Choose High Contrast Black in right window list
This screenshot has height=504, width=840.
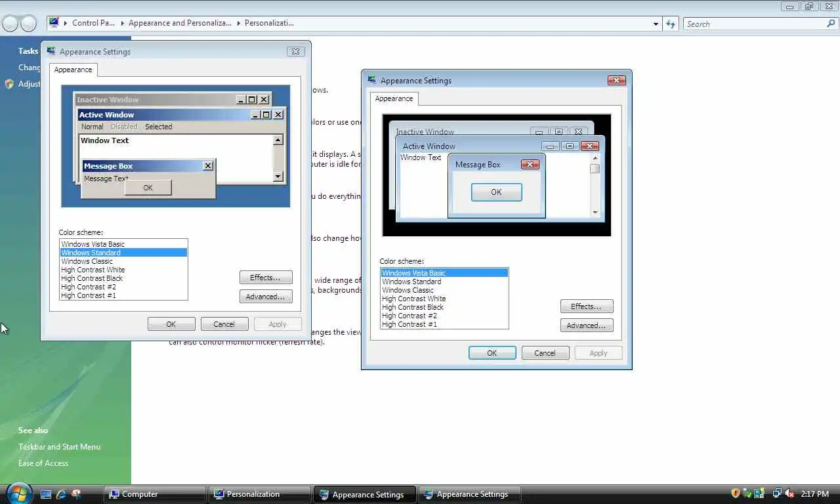click(x=444, y=307)
